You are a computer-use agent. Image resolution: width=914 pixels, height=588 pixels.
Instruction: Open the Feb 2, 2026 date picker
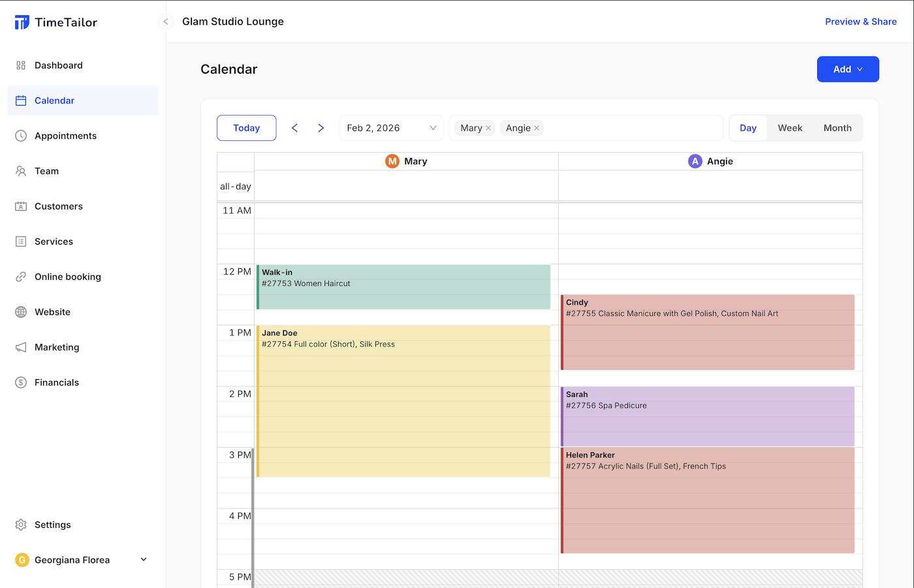tap(391, 128)
